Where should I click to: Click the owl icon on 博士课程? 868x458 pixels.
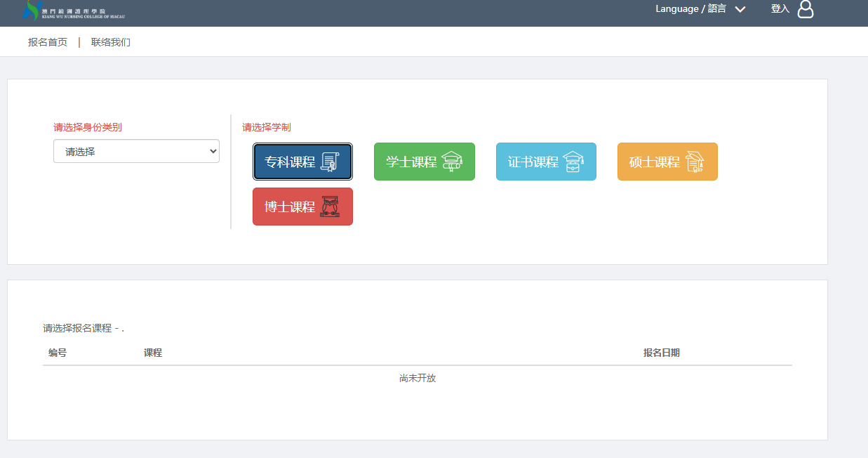tap(329, 207)
